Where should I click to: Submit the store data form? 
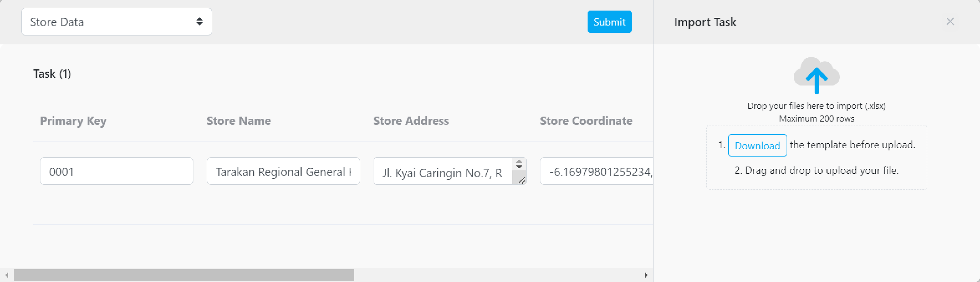(x=609, y=22)
